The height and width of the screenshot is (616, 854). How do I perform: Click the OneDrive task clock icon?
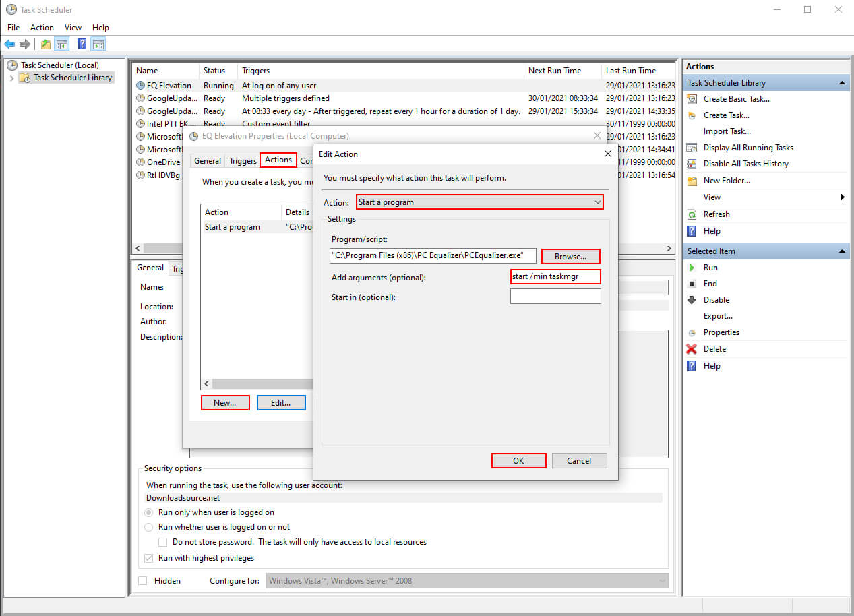coord(140,162)
